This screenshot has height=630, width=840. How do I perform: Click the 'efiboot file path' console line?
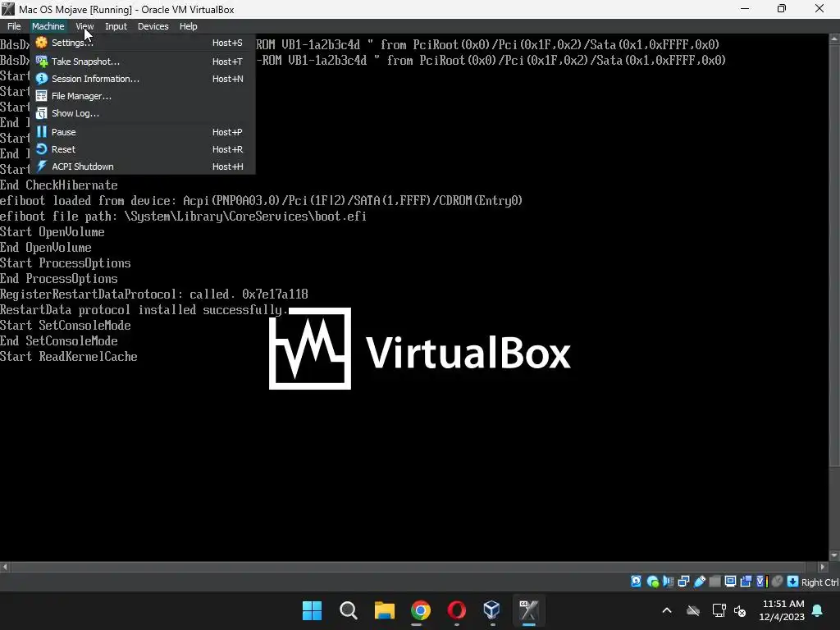pos(183,217)
